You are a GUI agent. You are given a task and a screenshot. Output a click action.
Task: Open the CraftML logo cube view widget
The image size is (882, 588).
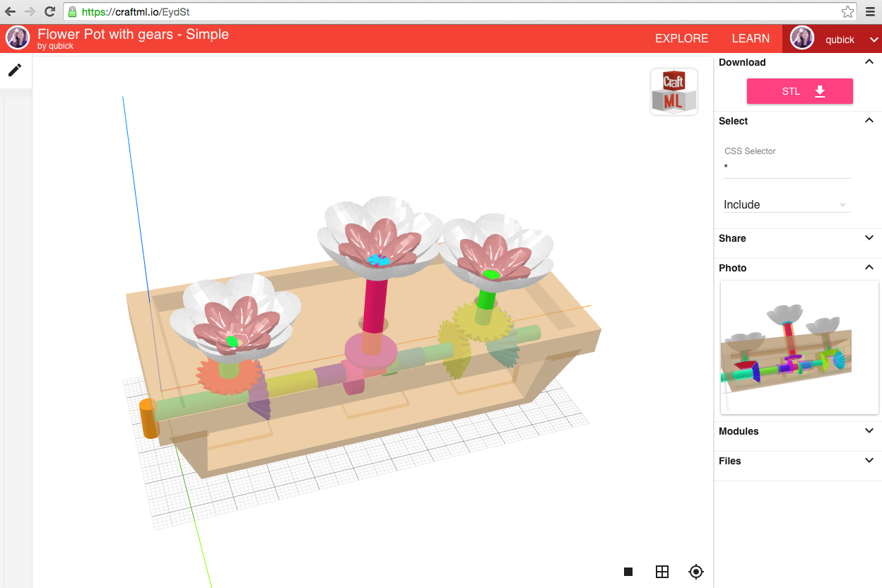[x=674, y=92]
